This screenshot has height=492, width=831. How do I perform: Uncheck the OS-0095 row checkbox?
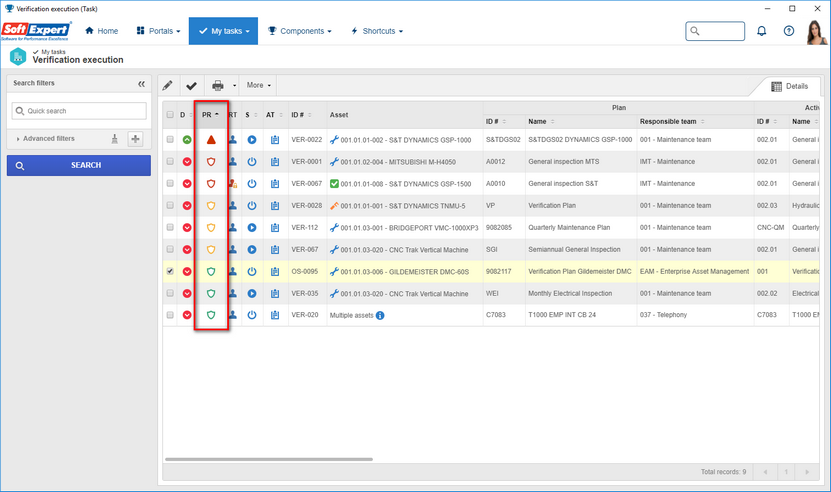coord(170,271)
